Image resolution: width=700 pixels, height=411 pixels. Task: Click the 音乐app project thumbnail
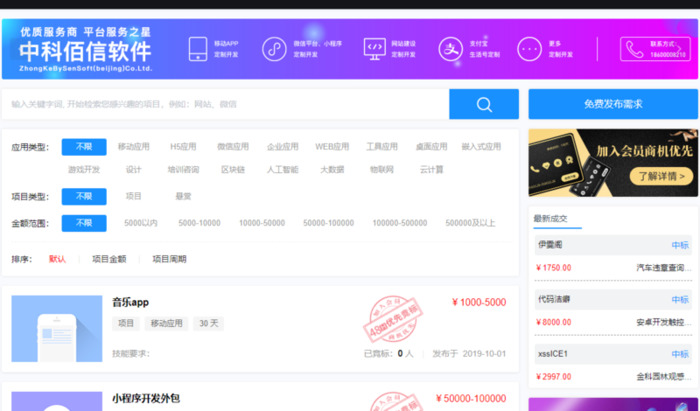point(57,328)
